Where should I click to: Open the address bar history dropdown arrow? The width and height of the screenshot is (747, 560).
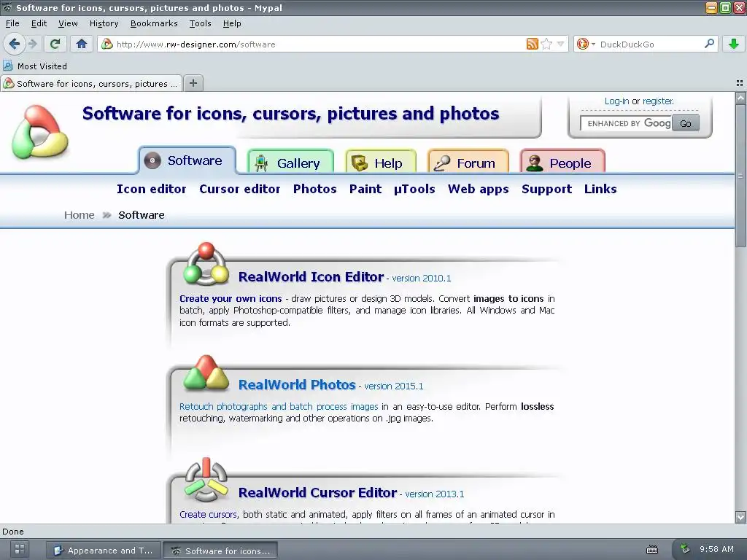click(560, 44)
